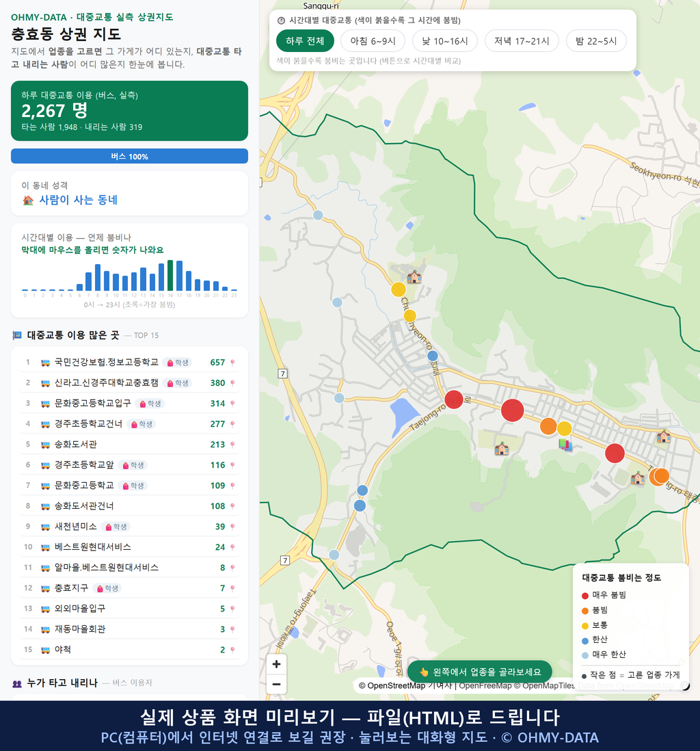Click the 버스 100% progress bar
The width and height of the screenshot is (700, 751).
(129, 156)
